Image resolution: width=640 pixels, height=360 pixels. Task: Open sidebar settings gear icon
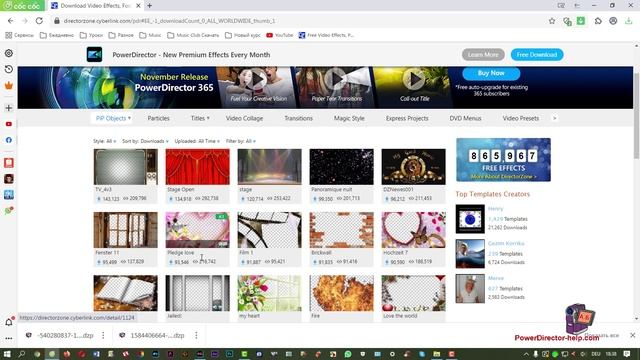pos(9,53)
